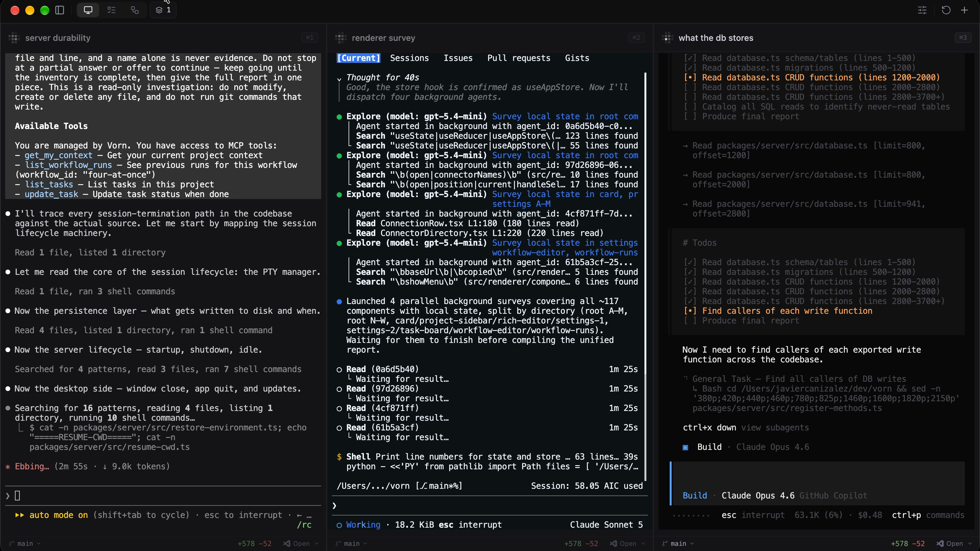Click the layers stack button showing 1
The height and width of the screenshot is (551, 980).
[x=163, y=10]
